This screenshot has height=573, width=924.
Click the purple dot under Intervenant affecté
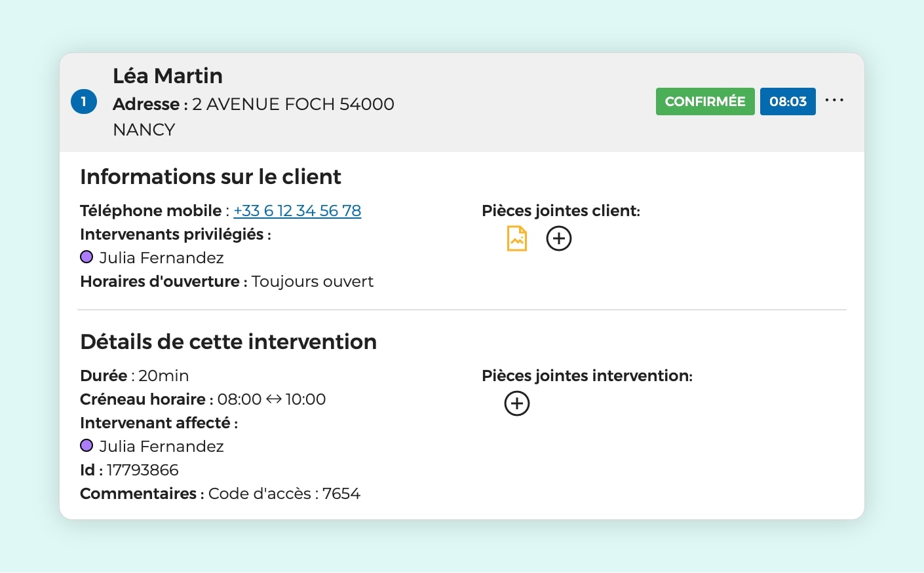[87, 446]
